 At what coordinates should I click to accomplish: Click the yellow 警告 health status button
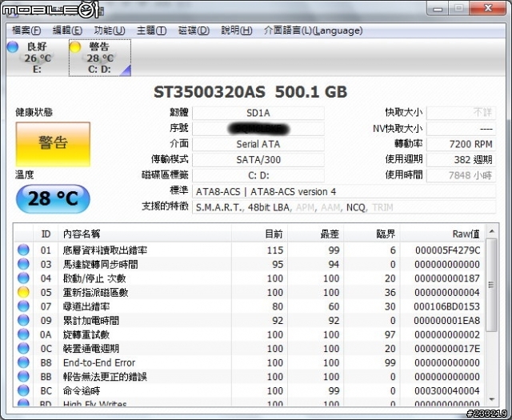[x=53, y=144]
